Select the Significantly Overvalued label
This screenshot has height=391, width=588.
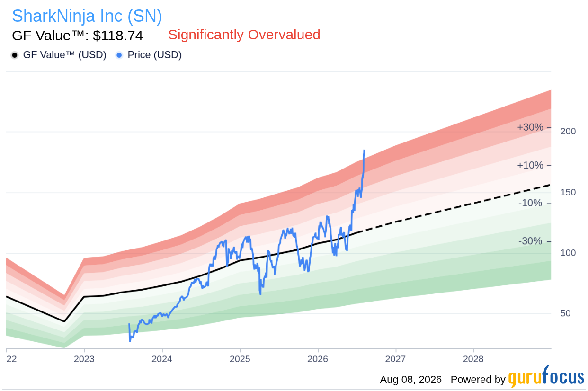(244, 35)
